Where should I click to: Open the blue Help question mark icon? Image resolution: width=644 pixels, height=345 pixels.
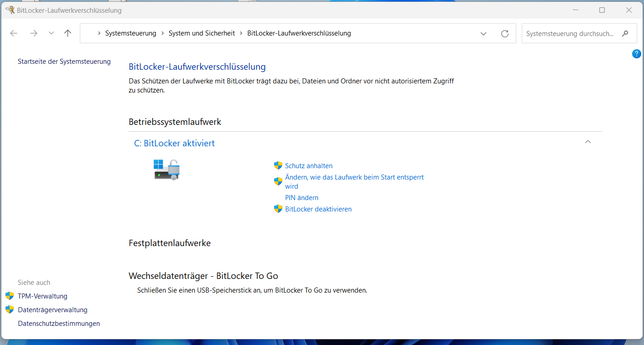tap(637, 54)
